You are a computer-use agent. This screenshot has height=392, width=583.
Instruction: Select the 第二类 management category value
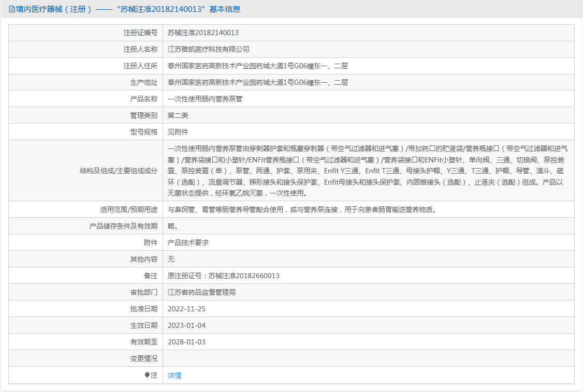click(178, 115)
